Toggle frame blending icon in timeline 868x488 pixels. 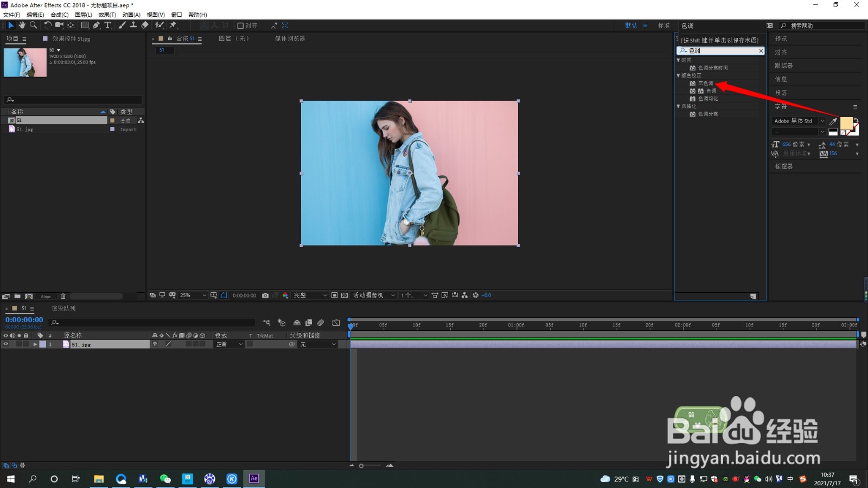coord(309,323)
